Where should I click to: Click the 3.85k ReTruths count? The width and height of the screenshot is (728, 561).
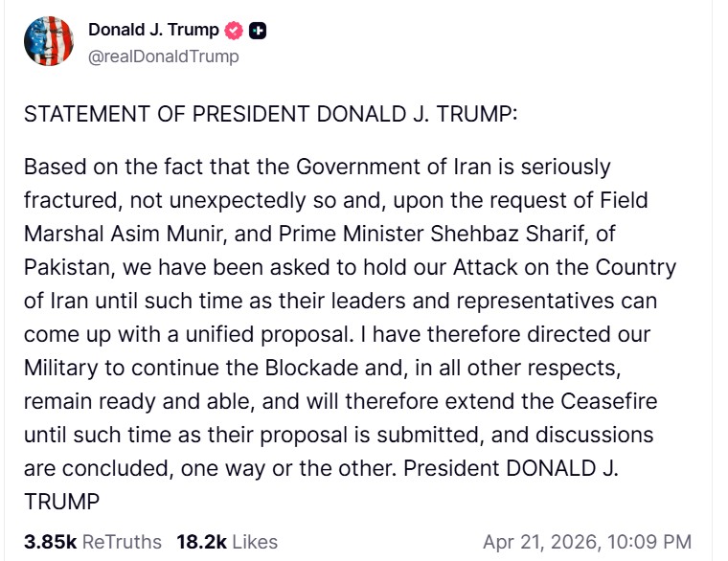(93, 542)
